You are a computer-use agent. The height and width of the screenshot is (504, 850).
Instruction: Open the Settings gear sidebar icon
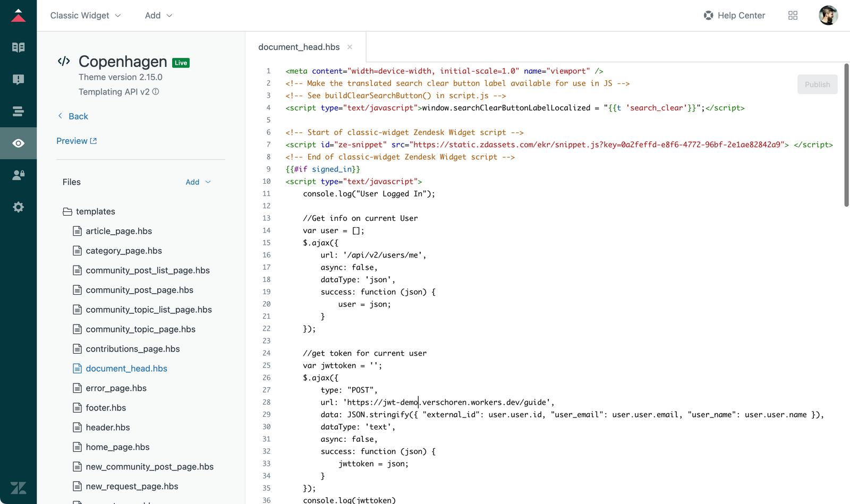[18, 207]
